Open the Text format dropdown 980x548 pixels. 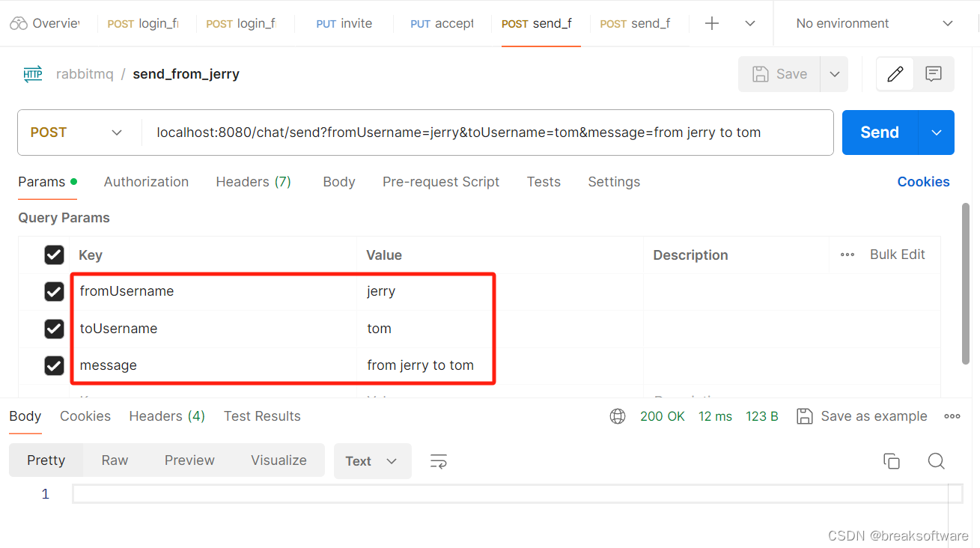point(372,461)
